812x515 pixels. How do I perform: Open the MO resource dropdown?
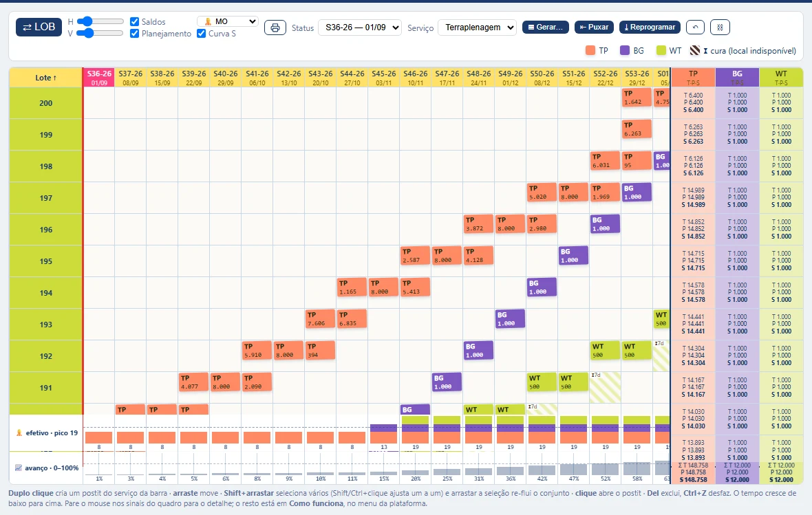click(227, 21)
